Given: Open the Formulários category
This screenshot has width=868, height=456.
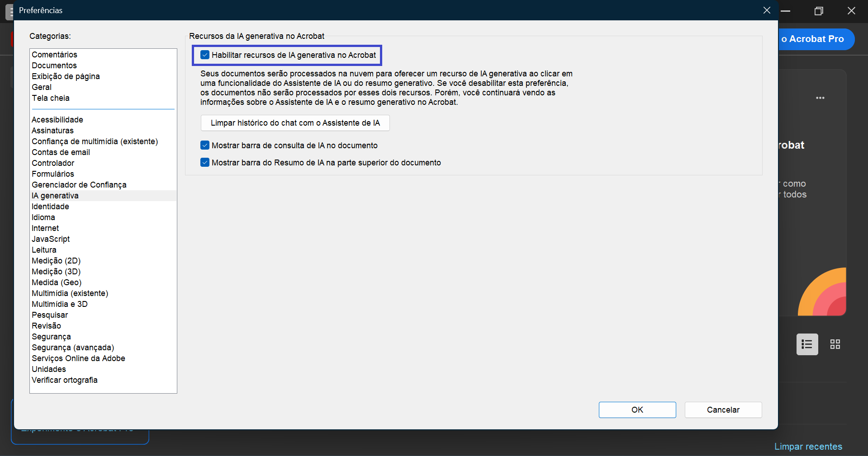Looking at the screenshot, I should coord(103,174).
